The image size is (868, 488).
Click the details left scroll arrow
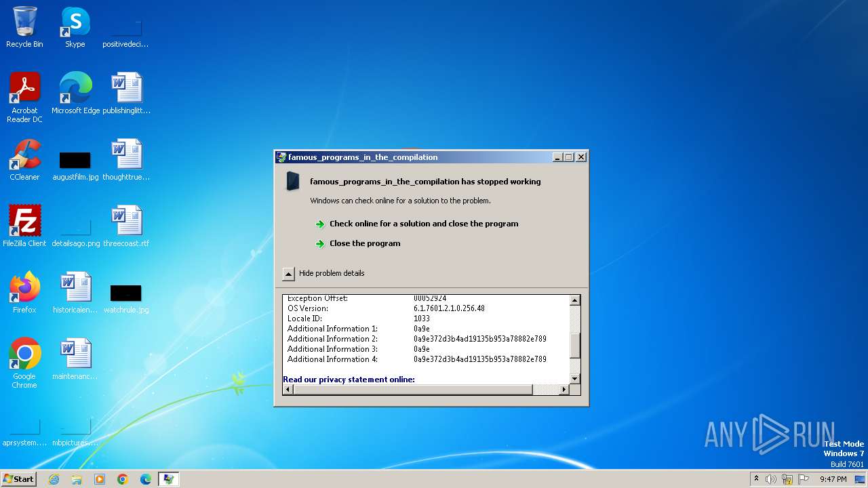(x=288, y=390)
